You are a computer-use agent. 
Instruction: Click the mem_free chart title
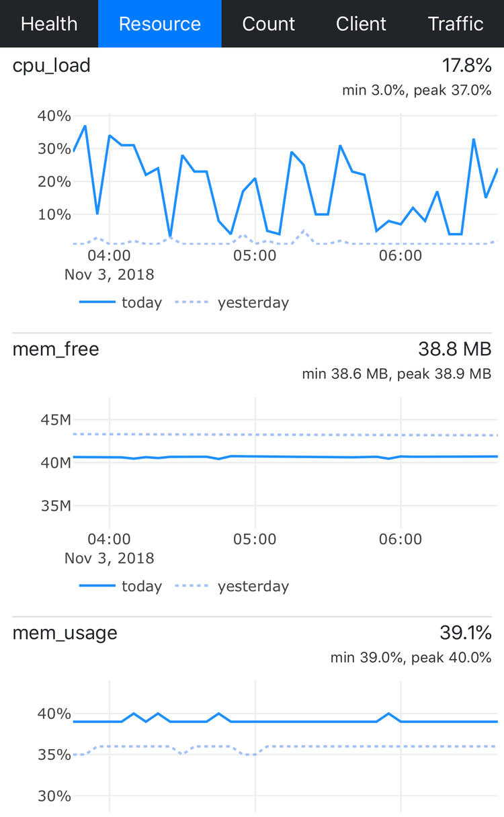(56, 349)
